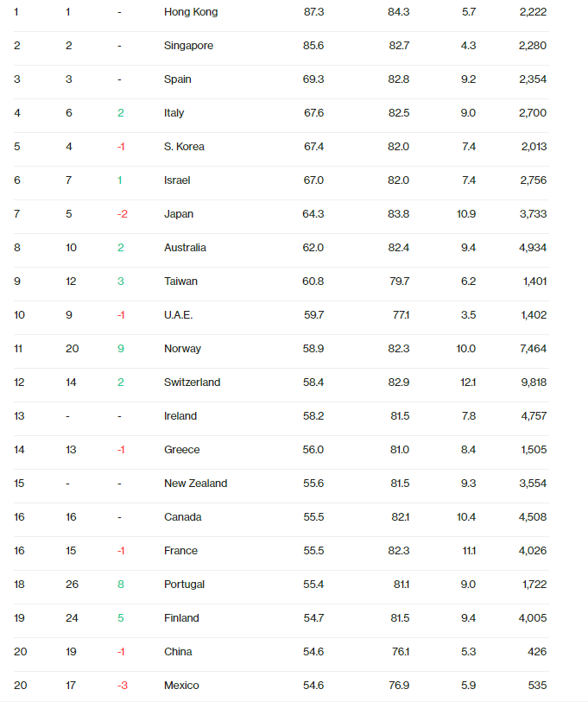Click the S. Korea country name

[184, 147]
